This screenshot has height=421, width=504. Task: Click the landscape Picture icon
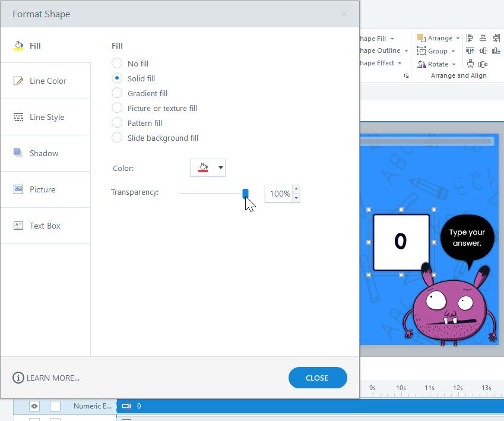[18, 189]
